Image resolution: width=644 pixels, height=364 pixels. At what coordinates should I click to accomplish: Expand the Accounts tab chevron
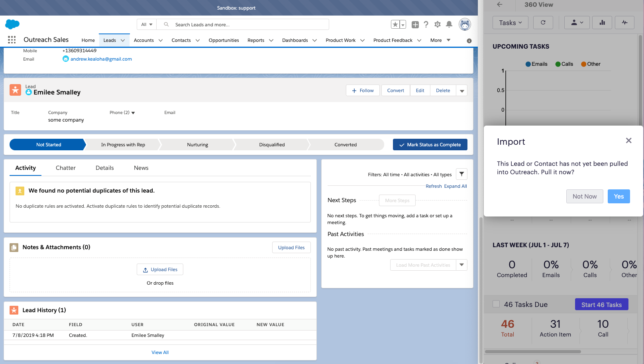161,40
